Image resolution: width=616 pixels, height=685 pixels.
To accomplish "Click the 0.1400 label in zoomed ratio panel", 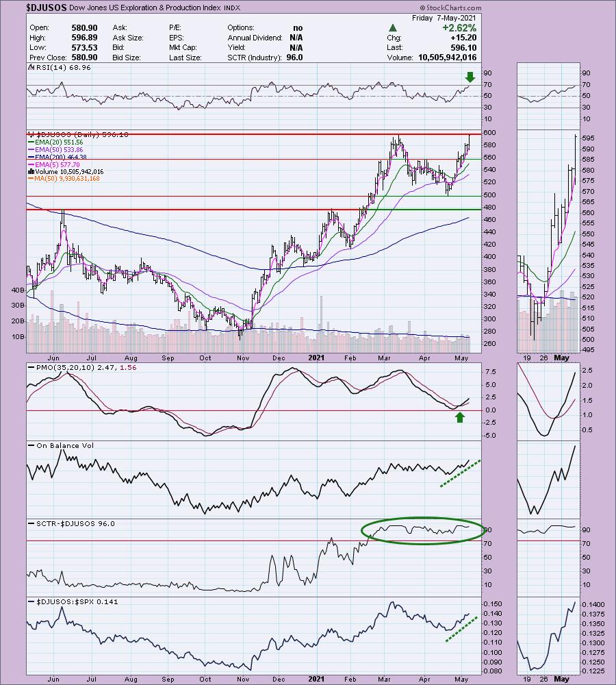I will click(593, 605).
